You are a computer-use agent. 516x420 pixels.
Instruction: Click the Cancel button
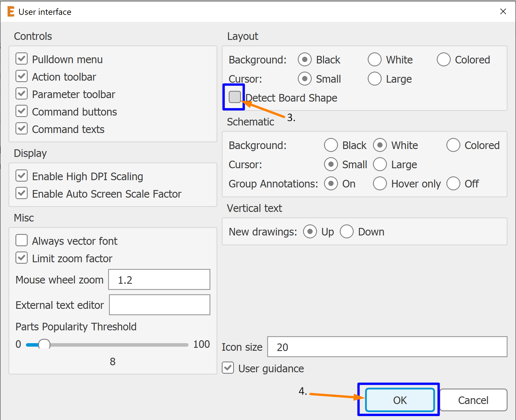pyautogui.click(x=473, y=400)
